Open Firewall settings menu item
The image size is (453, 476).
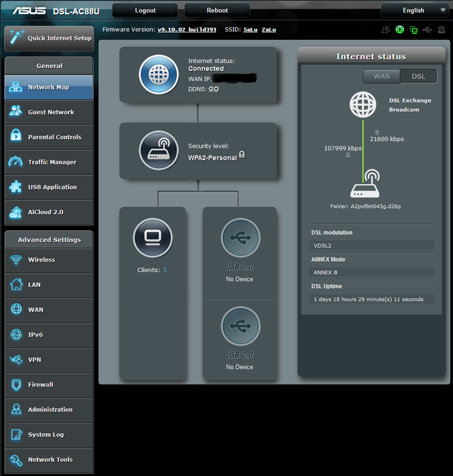pos(49,384)
